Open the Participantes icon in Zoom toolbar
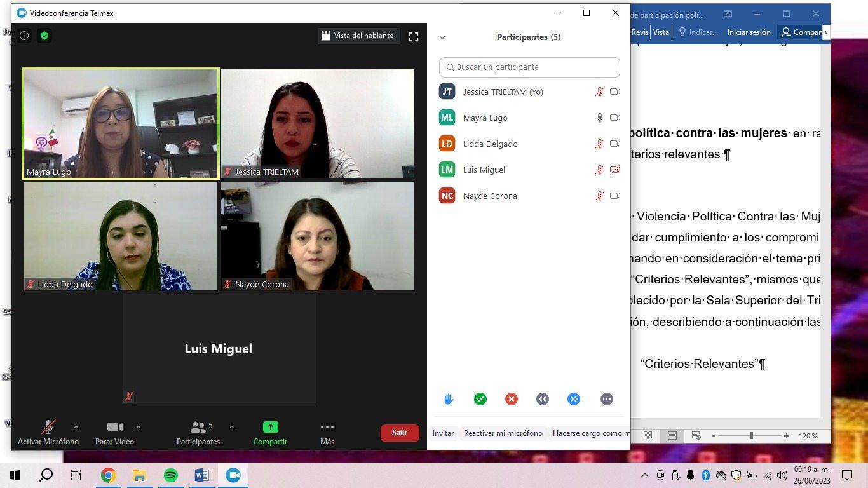 coord(198,433)
